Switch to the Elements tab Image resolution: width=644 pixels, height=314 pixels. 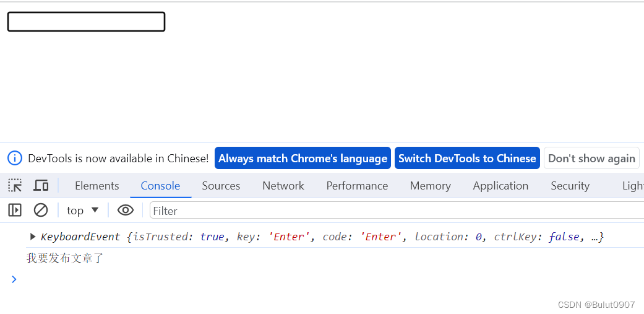[97, 186]
